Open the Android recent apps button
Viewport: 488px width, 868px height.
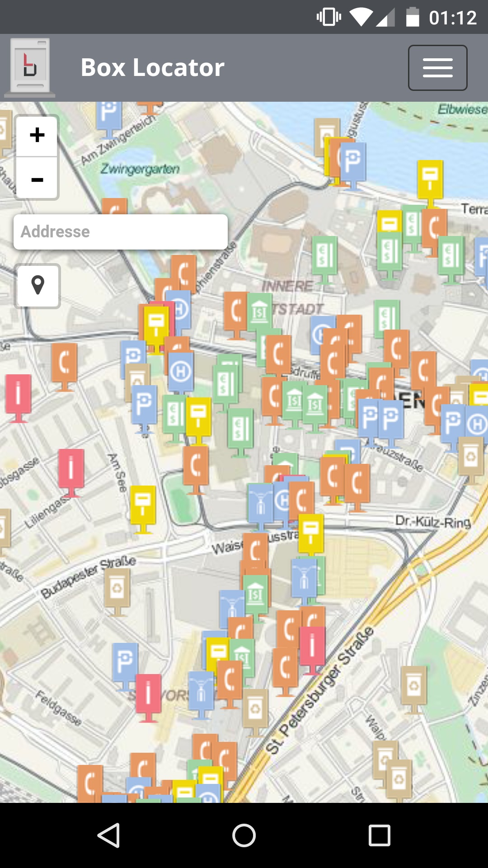pyautogui.click(x=379, y=835)
